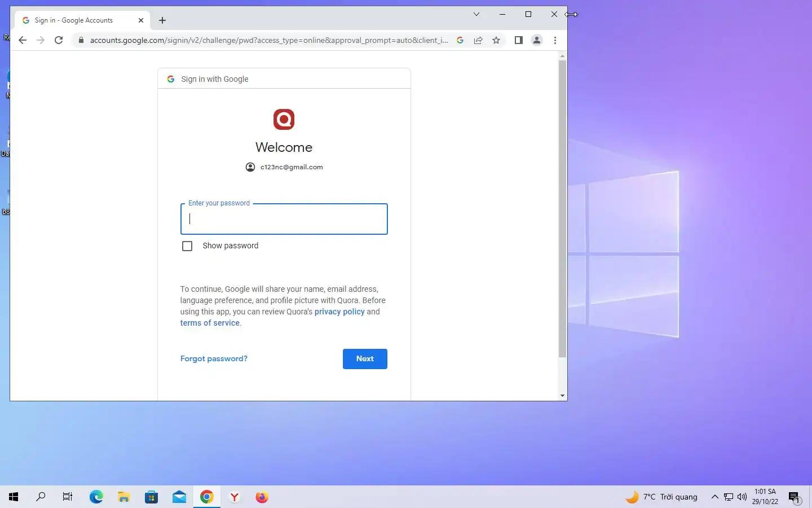Maximize the Chrome window
The image size is (812, 508).
[528, 14]
